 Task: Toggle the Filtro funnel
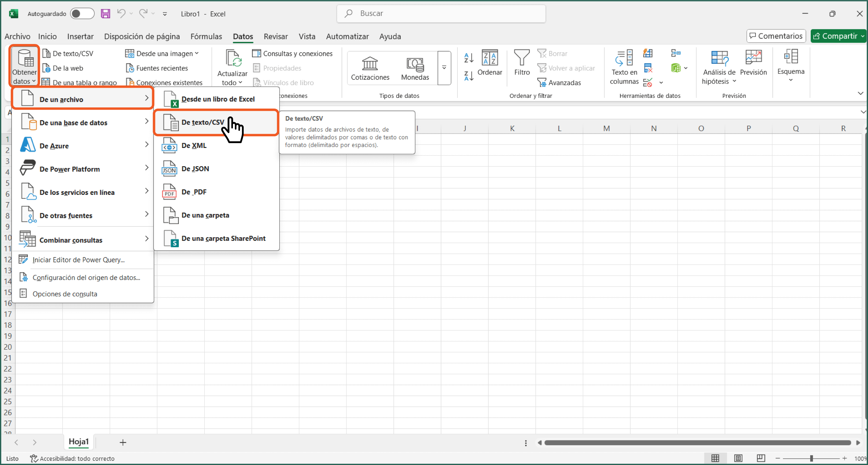pyautogui.click(x=522, y=63)
